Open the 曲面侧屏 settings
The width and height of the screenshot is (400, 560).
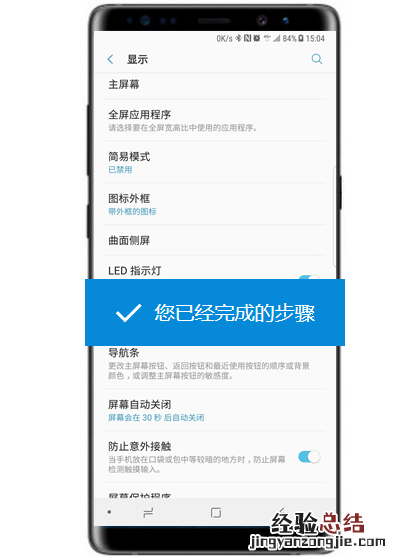pyautogui.click(x=215, y=240)
